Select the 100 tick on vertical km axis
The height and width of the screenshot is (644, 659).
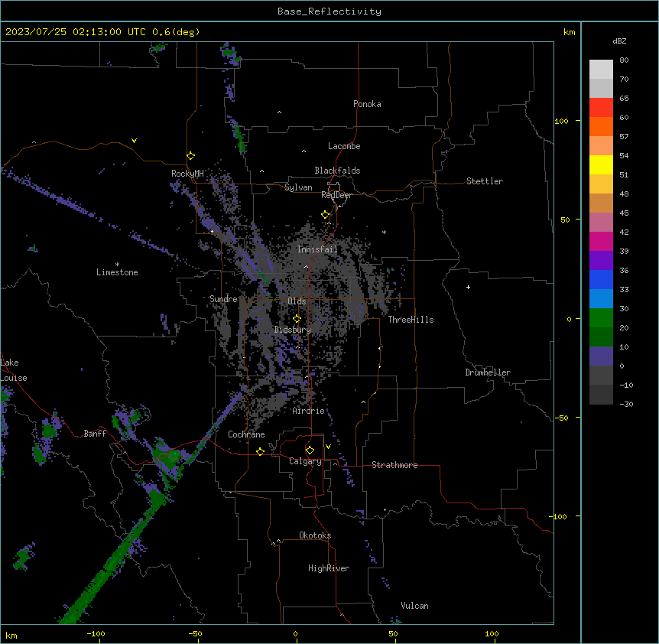click(561, 121)
